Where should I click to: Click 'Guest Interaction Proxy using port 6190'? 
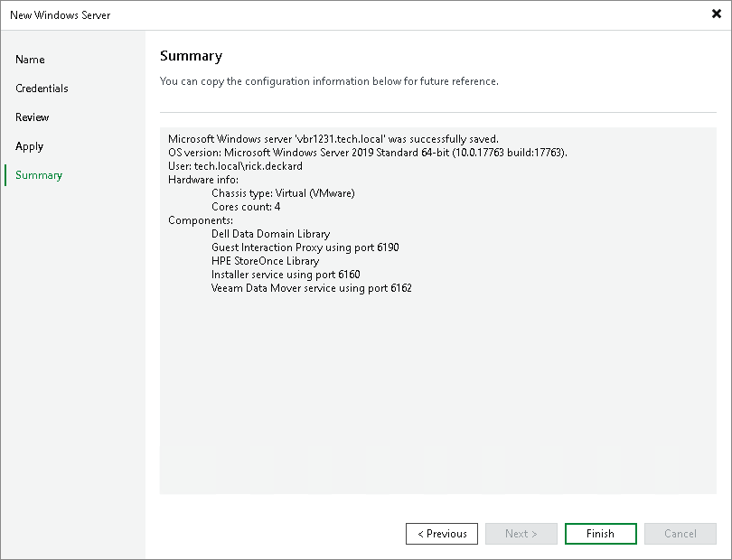coord(305,247)
